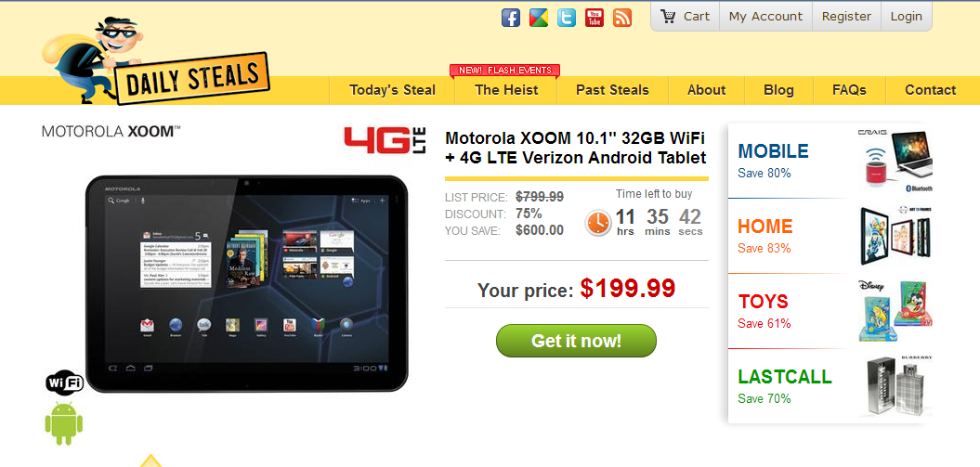This screenshot has height=467, width=980.
Task: Select the Today's Steal menu item
Action: click(x=392, y=90)
